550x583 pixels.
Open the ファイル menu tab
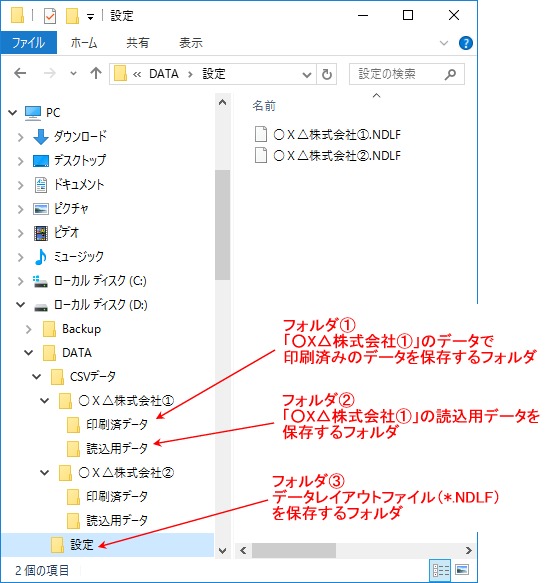point(29,43)
